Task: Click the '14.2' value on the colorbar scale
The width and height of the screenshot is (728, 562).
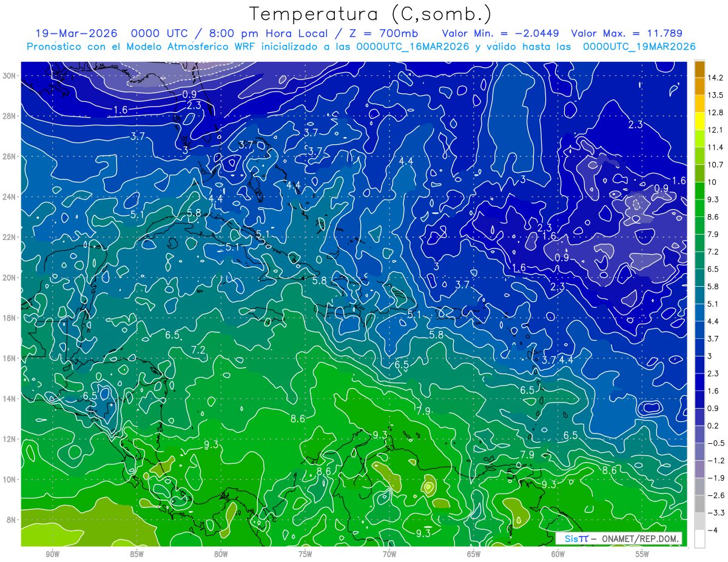Action: click(x=716, y=78)
